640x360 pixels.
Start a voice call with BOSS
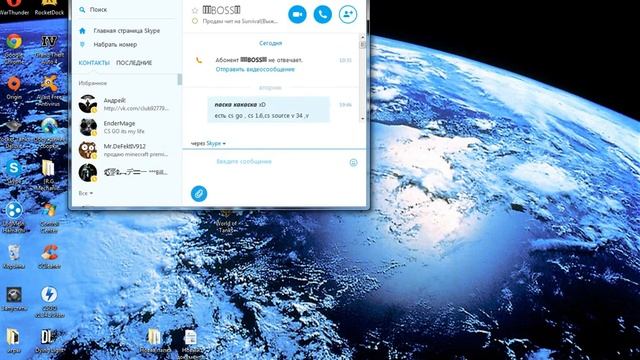tap(322, 14)
